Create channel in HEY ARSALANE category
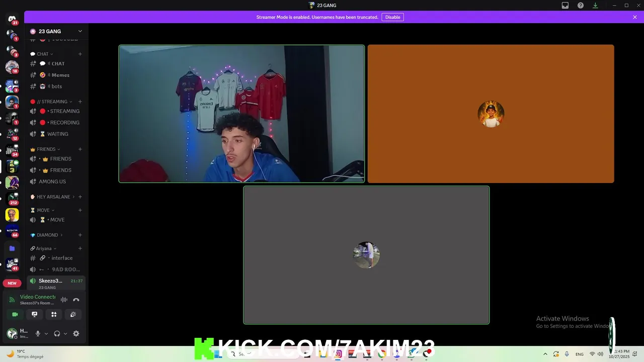Image resolution: width=644 pixels, height=362 pixels. [80, 197]
